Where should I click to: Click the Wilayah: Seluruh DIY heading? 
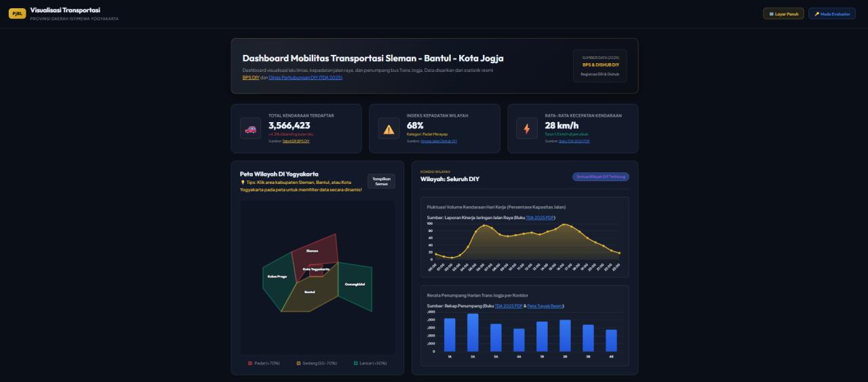tap(450, 179)
